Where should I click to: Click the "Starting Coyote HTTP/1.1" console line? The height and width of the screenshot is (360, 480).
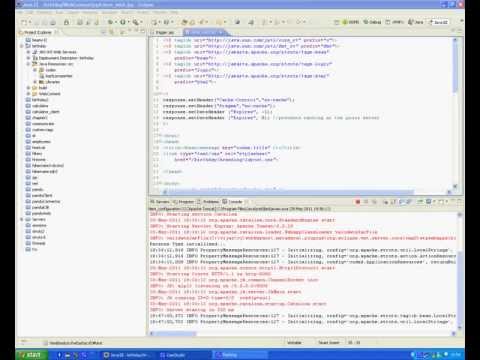coord(211,274)
